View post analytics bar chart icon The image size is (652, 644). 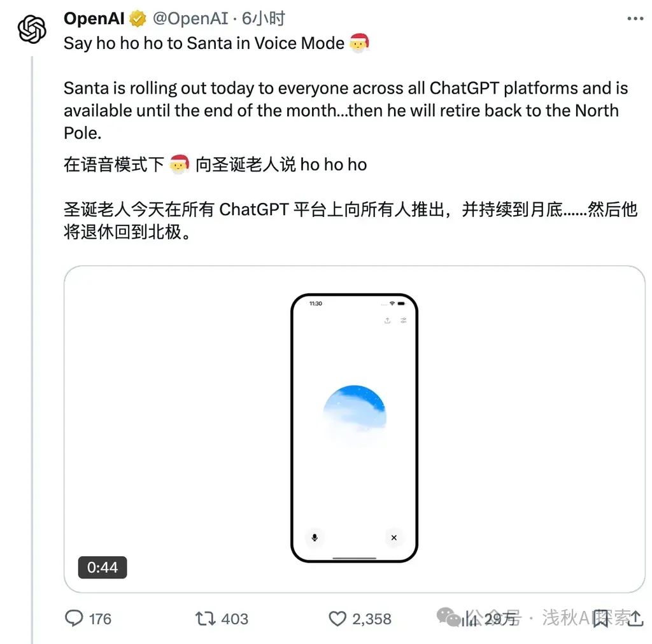pyautogui.click(x=470, y=619)
